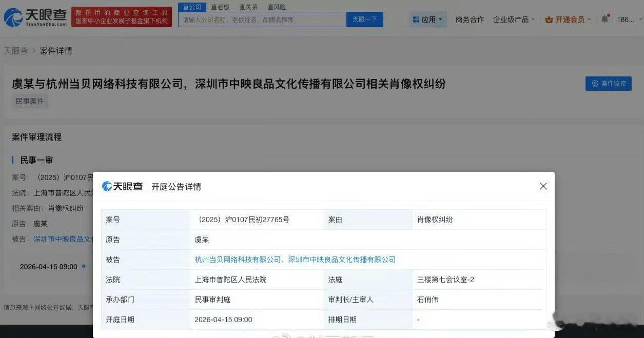
Task: Open 杭州当贝网络科技有限公司 link in dialog
Action: click(x=238, y=260)
